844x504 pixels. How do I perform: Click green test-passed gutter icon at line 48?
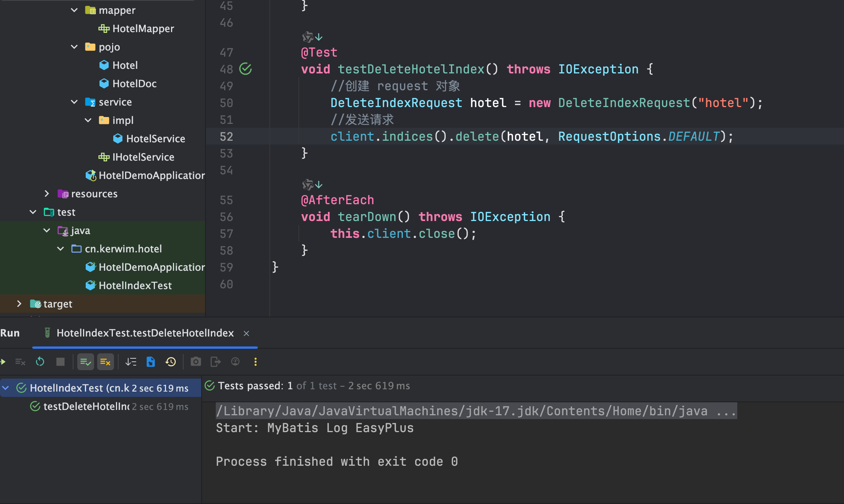tap(246, 69)
